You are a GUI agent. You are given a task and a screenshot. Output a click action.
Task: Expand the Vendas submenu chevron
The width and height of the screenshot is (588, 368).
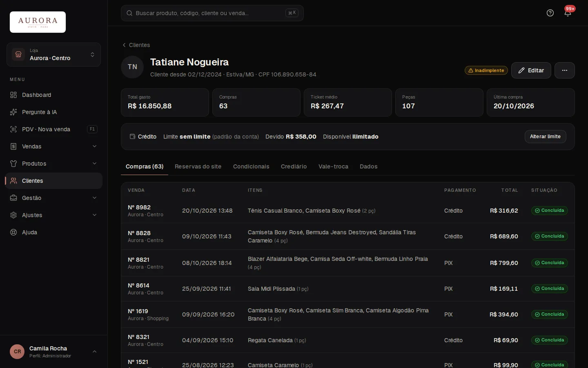[94, 146]
